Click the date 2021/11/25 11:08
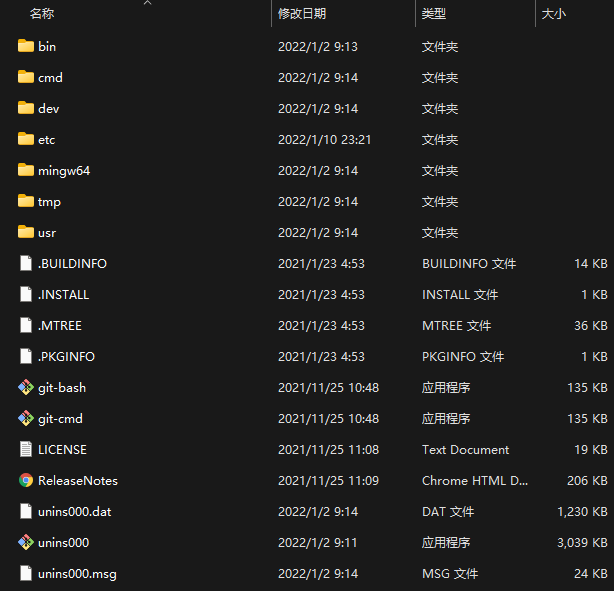614x591 pixels. [328, 449]
